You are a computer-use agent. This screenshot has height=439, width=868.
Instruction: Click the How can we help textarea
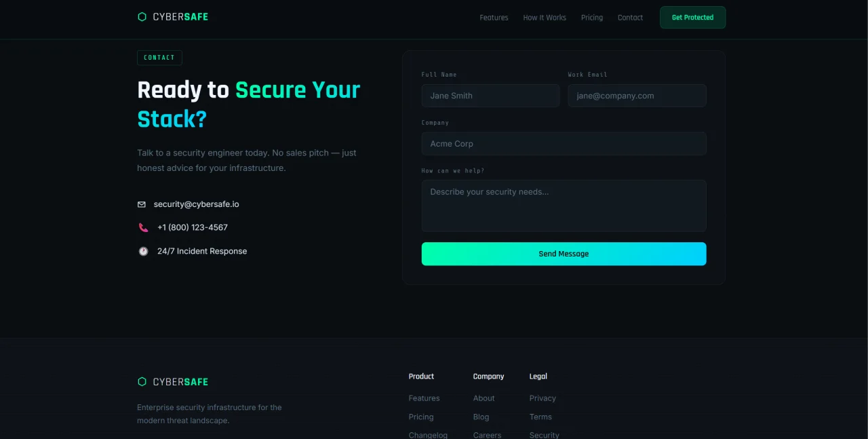coord(564,206)
